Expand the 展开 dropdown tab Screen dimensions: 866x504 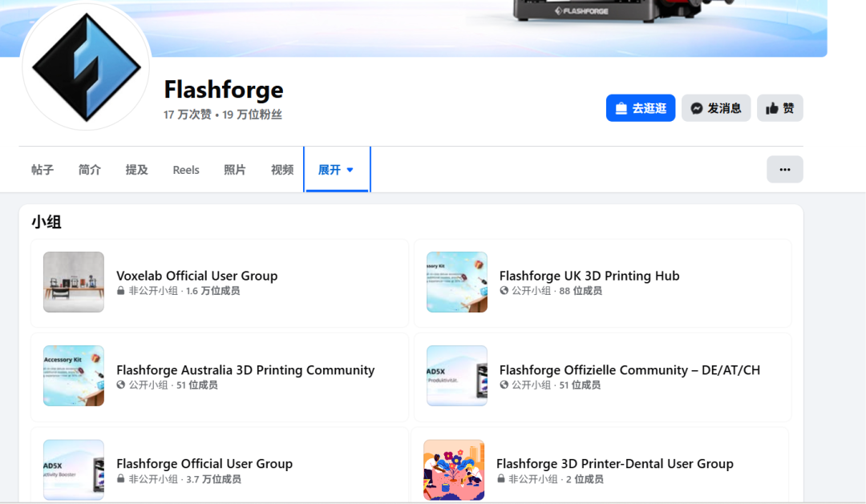tap(336, 170)
